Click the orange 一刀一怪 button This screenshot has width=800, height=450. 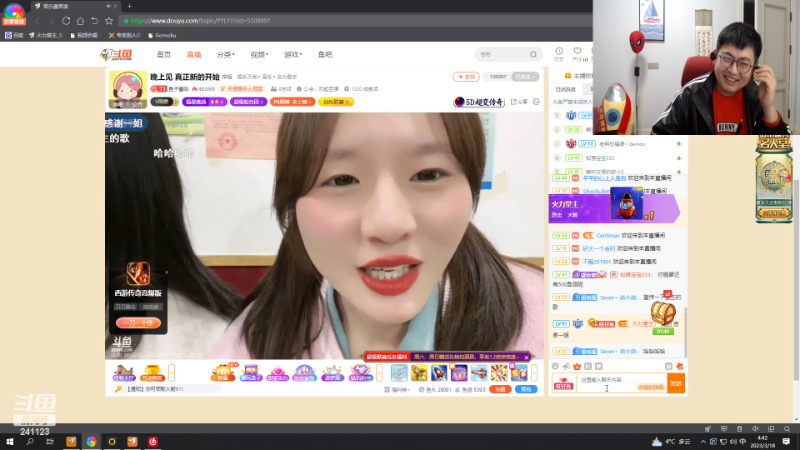[138, 323]
